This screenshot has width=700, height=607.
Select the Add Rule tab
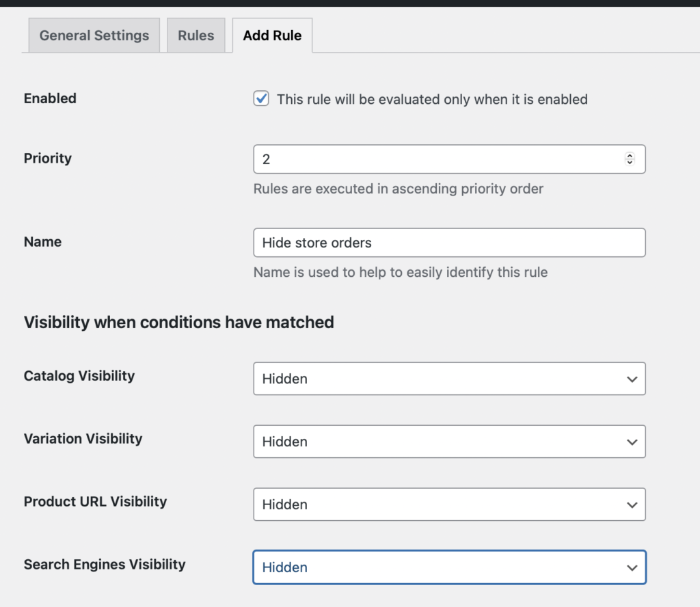272,36
